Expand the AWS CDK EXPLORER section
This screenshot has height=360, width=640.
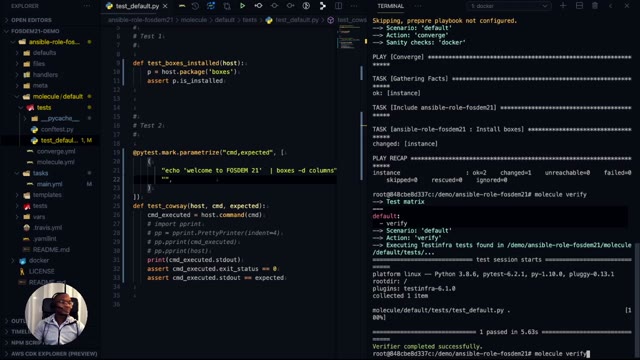54,354
